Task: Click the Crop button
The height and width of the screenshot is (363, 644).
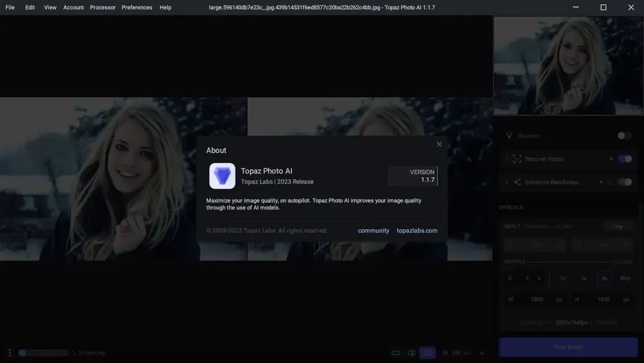Action: click(x=618, y=226)
